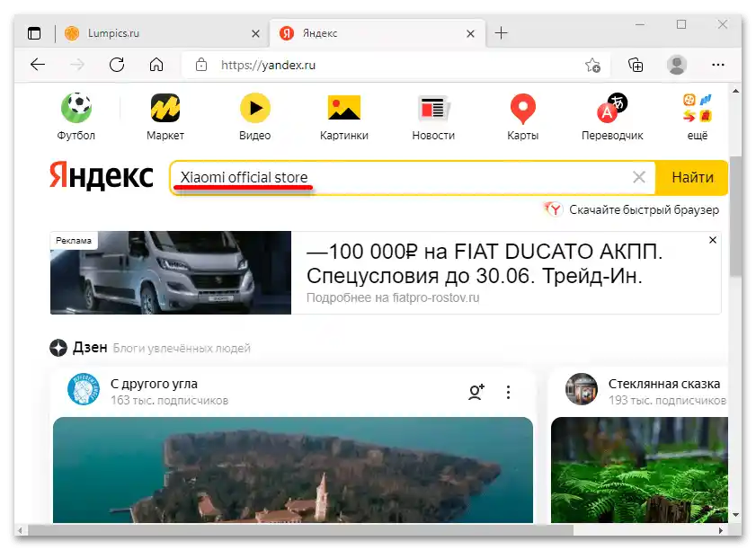The image size is (756, 550).
Task: Add this page to favorites
Action: 592,65
